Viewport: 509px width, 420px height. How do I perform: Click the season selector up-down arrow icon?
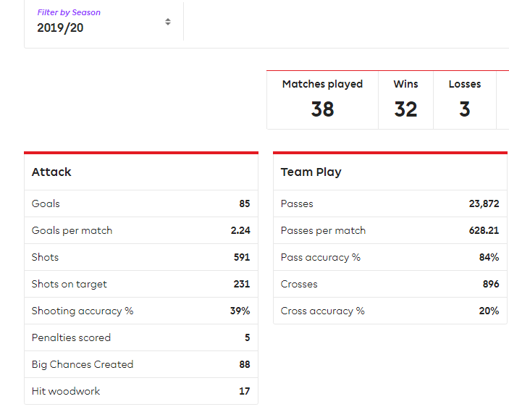(x=168, y=22)
